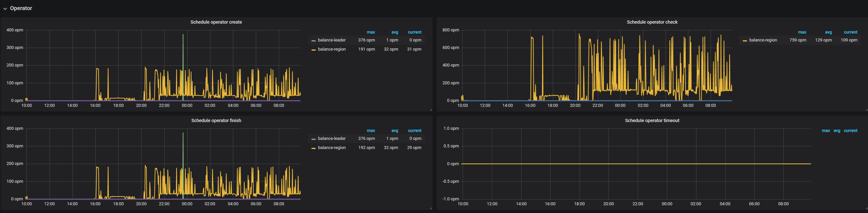Sort Schedule operator check legend by avg
This screenshot has width=868, height=213.
pos(828,32)
